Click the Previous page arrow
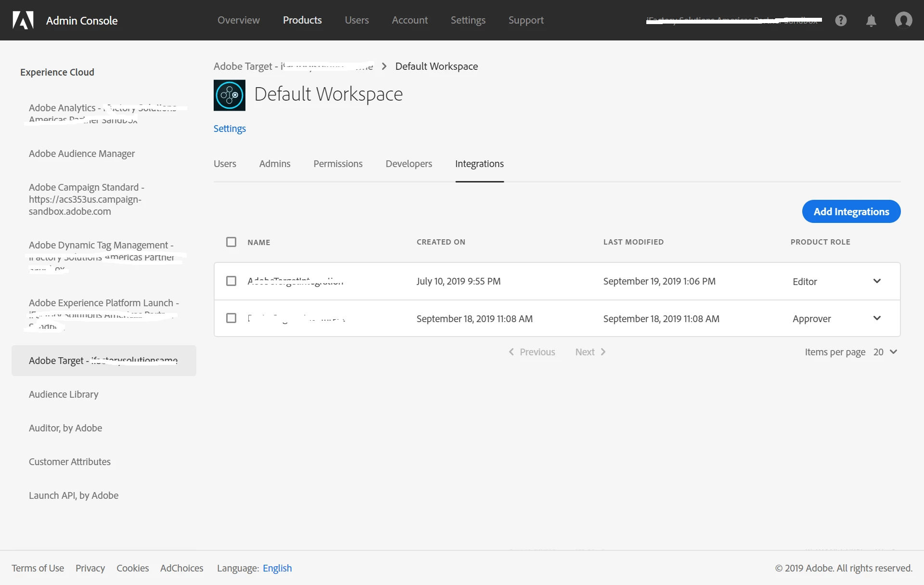The height and width of the screenshot is (585, 924). point(512,352)
